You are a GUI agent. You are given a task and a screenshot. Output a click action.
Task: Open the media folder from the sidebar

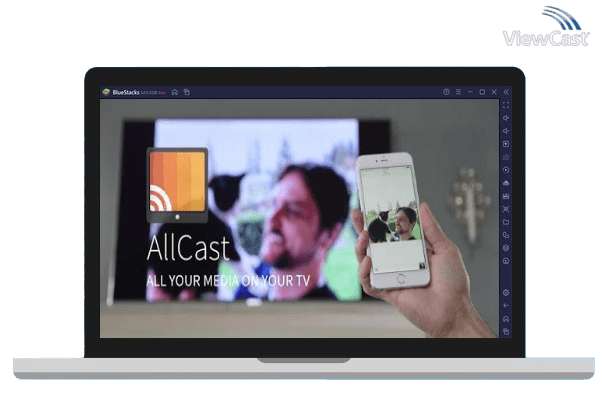(x=506, y=222)
